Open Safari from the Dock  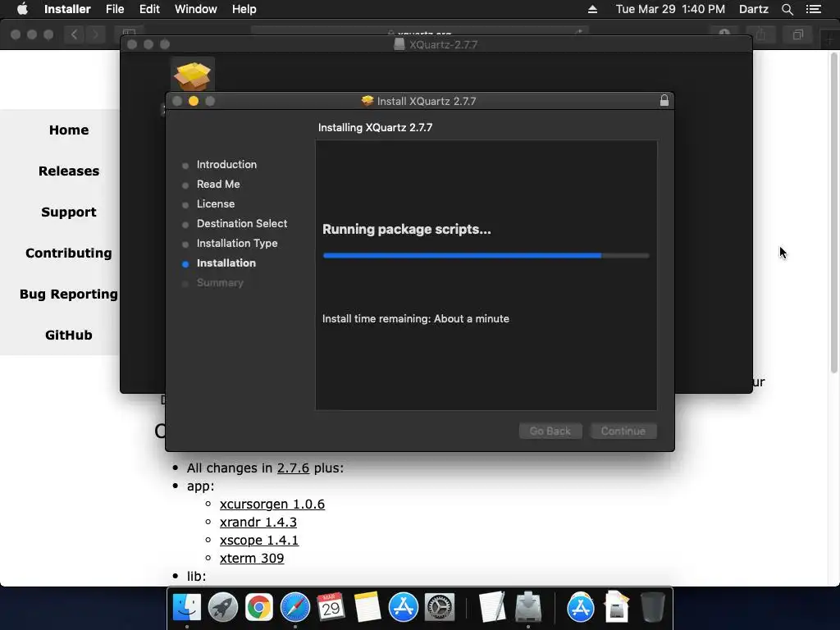click(x=295, y=607)
